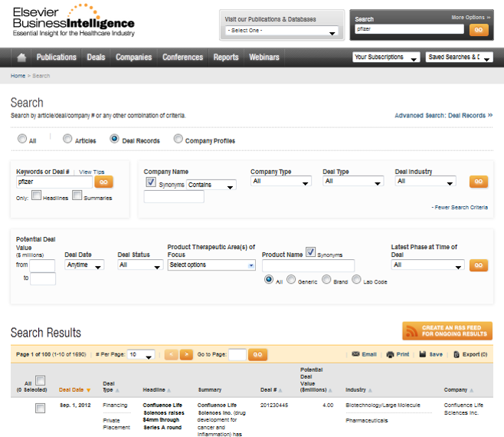Toggle Company Name Synonyms checkbox
Screen dimensions: 504x437
[151, 182]
